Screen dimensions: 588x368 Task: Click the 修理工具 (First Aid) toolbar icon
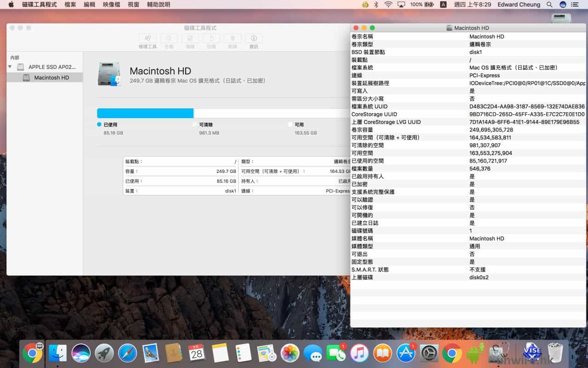tap(147, 39)
